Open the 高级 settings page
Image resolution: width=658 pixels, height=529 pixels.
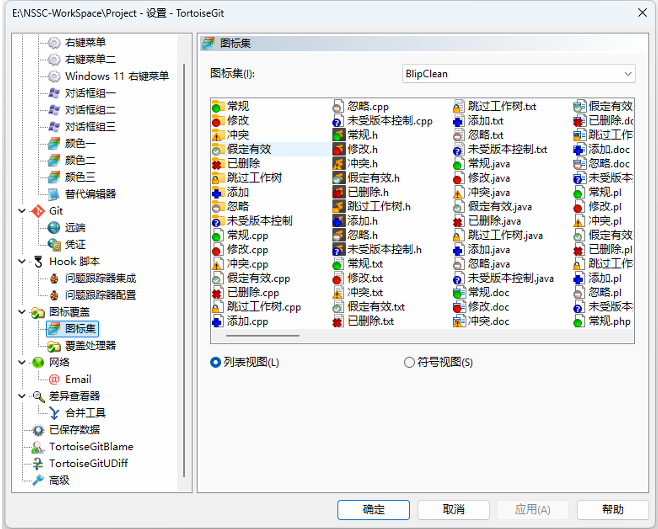pyautogui.click(x=59, y=480)
